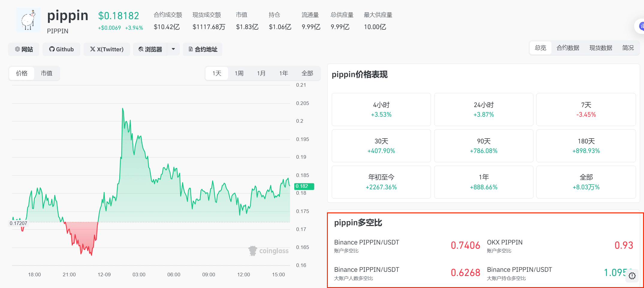The height and width of the screenshot is (288, 644).
Task: Click the 24小时 performance card
Action: 484,109
